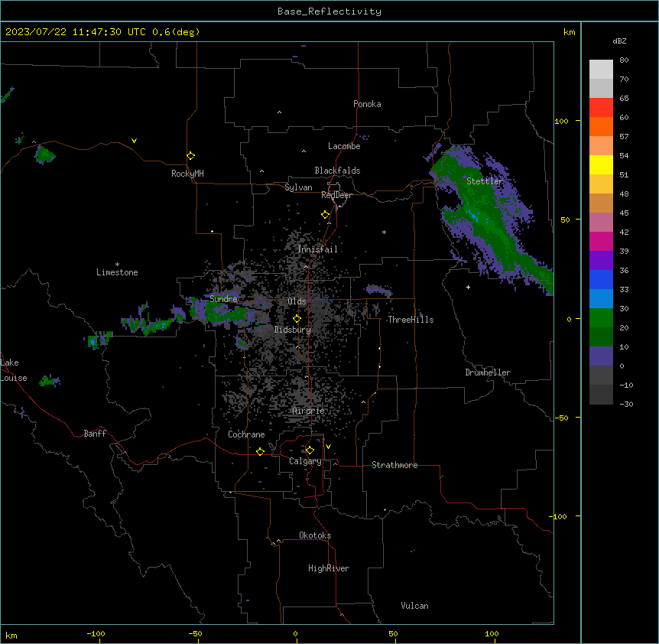This screenshot has width=659, height=644.
Task: Select the yellow diamond marker south of RedDeer
Action: pos(325,215)
